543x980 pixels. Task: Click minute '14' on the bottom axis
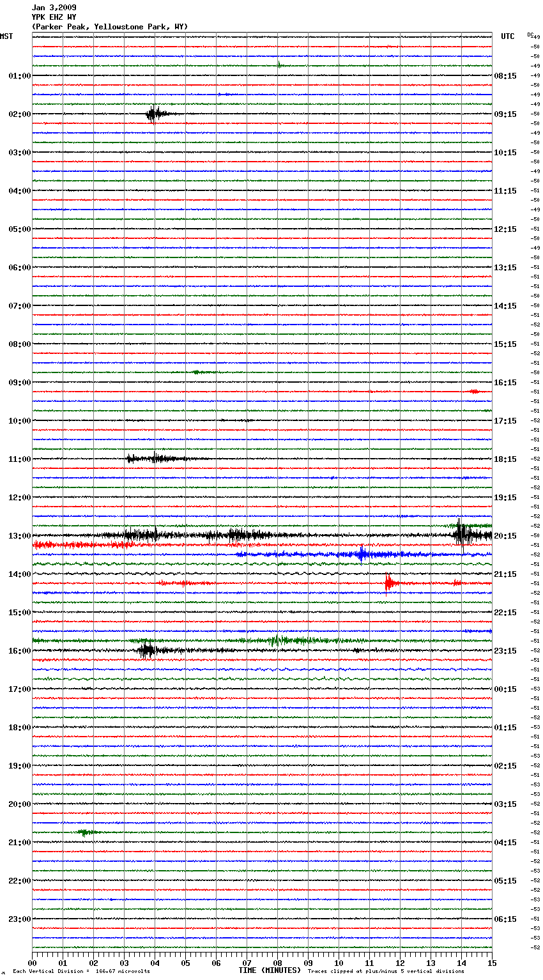coord(461,963)
